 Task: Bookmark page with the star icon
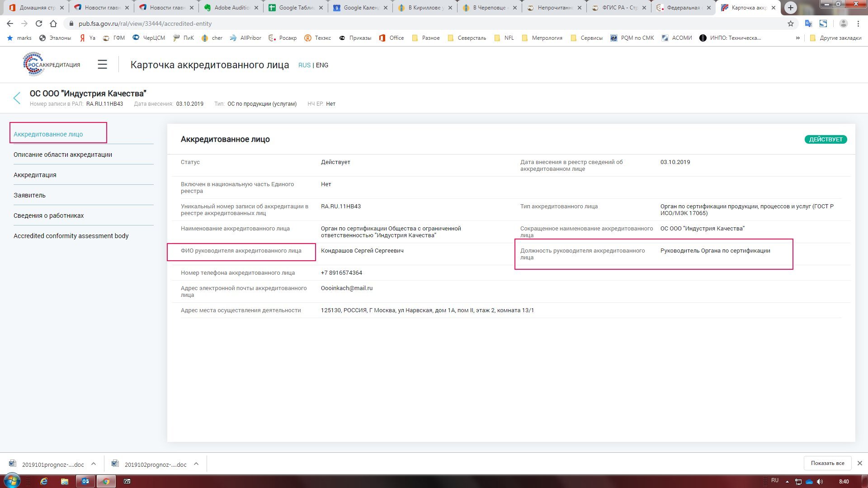coord(790,23)
